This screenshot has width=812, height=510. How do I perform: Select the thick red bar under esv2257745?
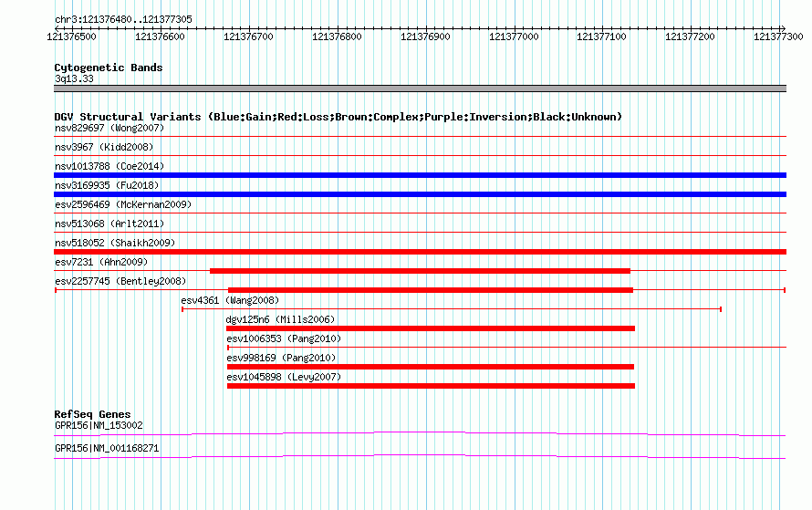point(431,290)
